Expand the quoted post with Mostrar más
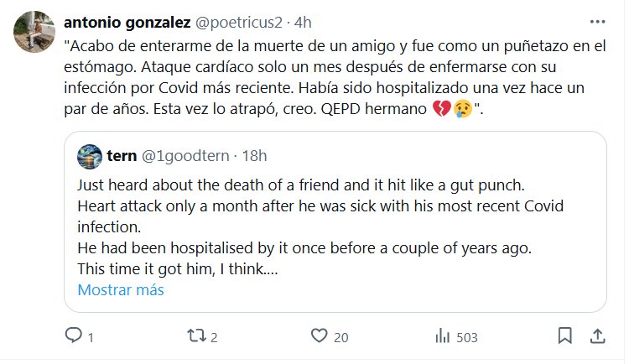The height and width of the screenshot is (364, 629). coord(121,290)
